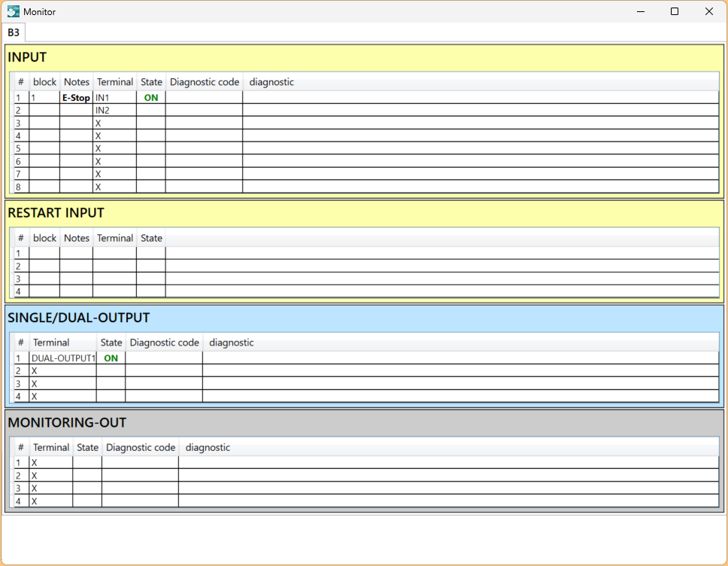
Task: Click SINGLE/DUAL-OUTPUT table's State column header
Action: click(x=111, y=342)
